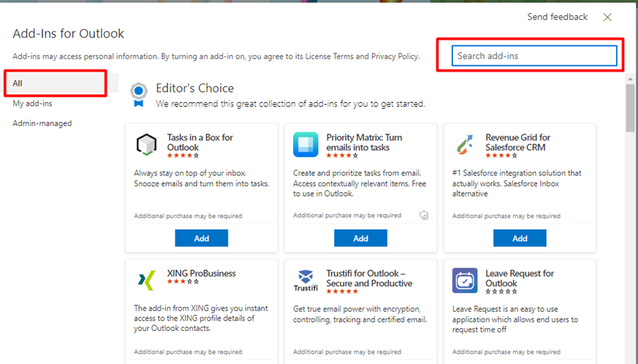Open the My add-ins category

[32, 103]
